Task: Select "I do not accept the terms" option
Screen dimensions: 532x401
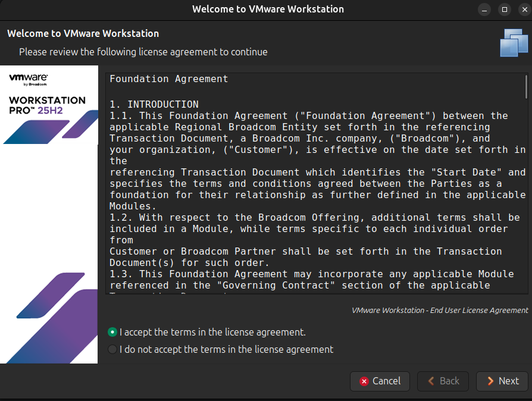Action: pyautogui.click(x=112, y=349)
